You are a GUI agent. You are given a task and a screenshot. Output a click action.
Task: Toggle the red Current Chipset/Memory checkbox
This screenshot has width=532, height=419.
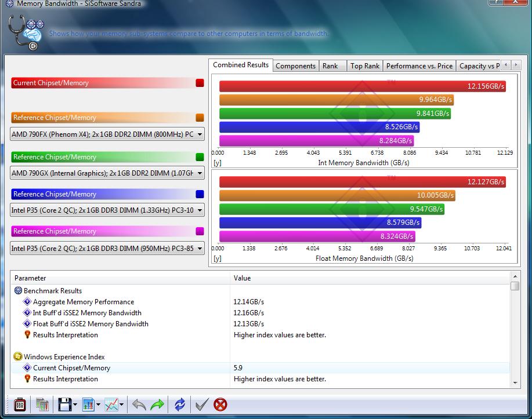pos(200,83)
